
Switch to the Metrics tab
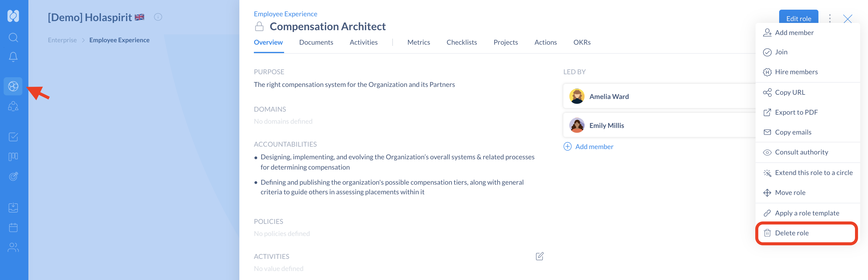pos(419,43)
